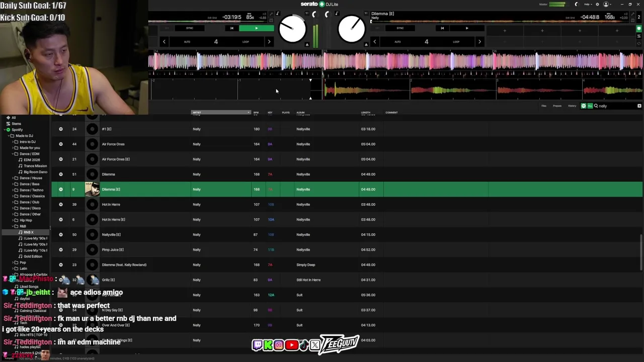Image resolution: width=644 pixels, height=362 pixels.
Task: Expand the Made for you folder
Action: point(12,148)
